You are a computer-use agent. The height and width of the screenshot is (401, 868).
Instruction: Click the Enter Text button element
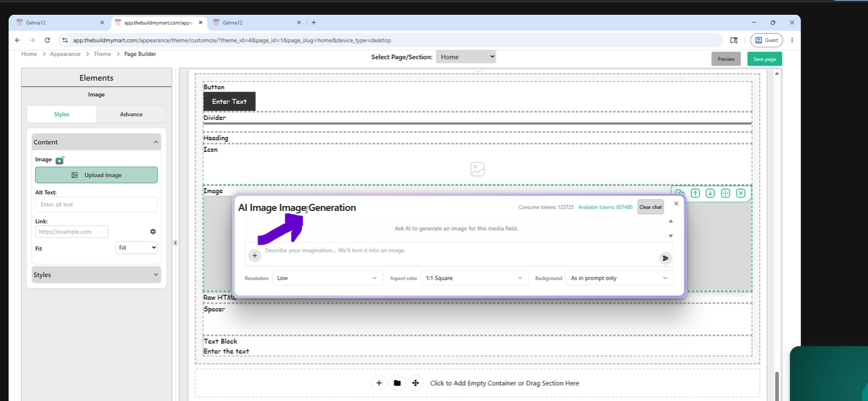click(229, 101)
